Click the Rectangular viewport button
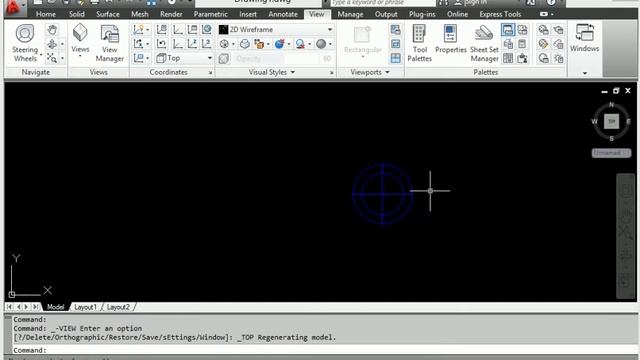 [362, 42]
